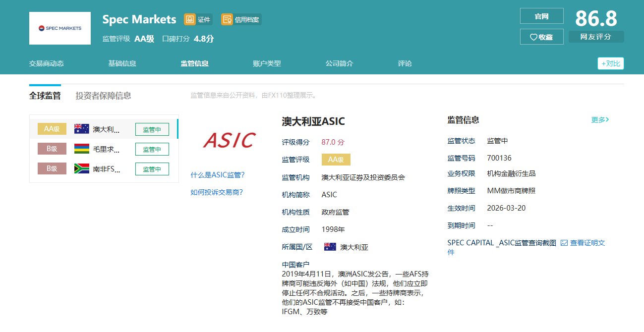This screenshot has width=644, height=332.
Task: Select the Australia flag regulator entry
Action: pos(81,129)
